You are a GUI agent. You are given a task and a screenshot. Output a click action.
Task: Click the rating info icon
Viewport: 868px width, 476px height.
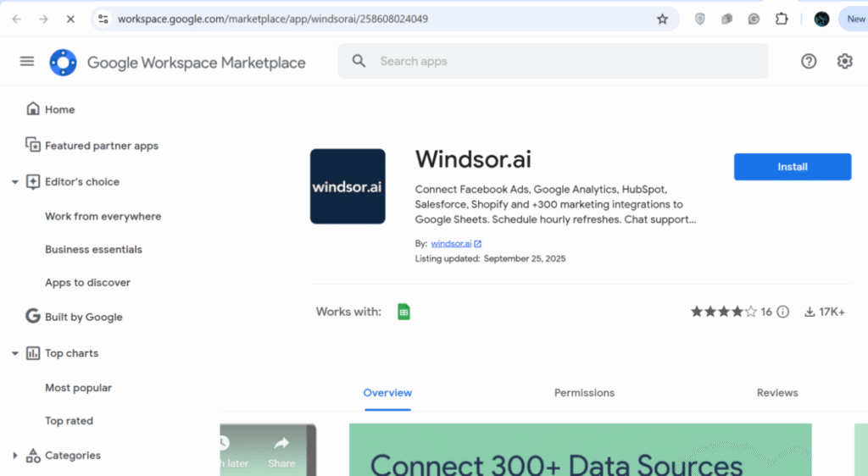pos(783,312)
